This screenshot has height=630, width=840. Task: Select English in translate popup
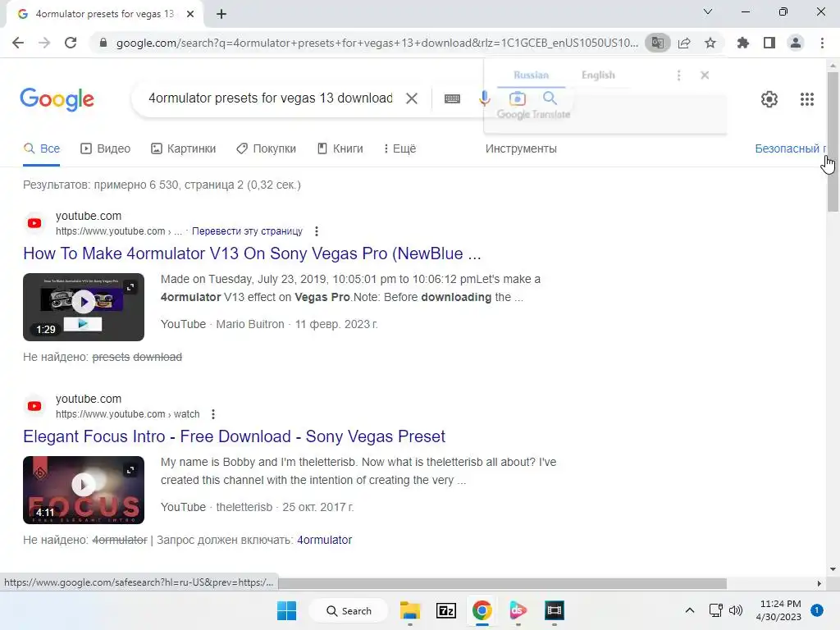(x=598, y=75)
